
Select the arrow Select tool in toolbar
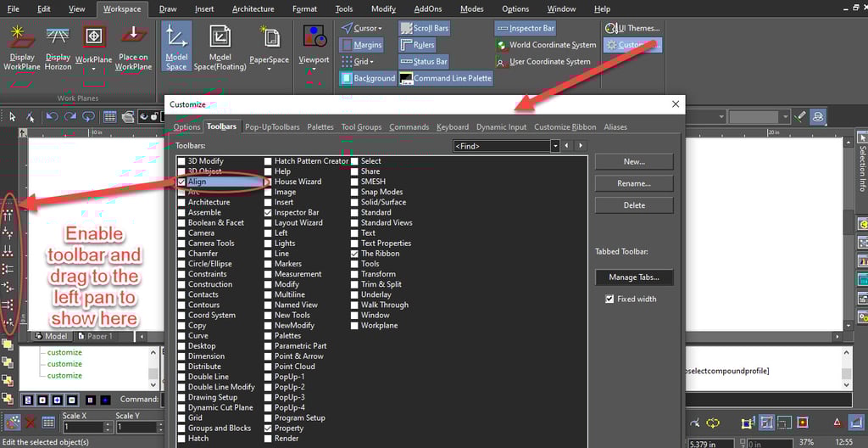tap(12, 116)
